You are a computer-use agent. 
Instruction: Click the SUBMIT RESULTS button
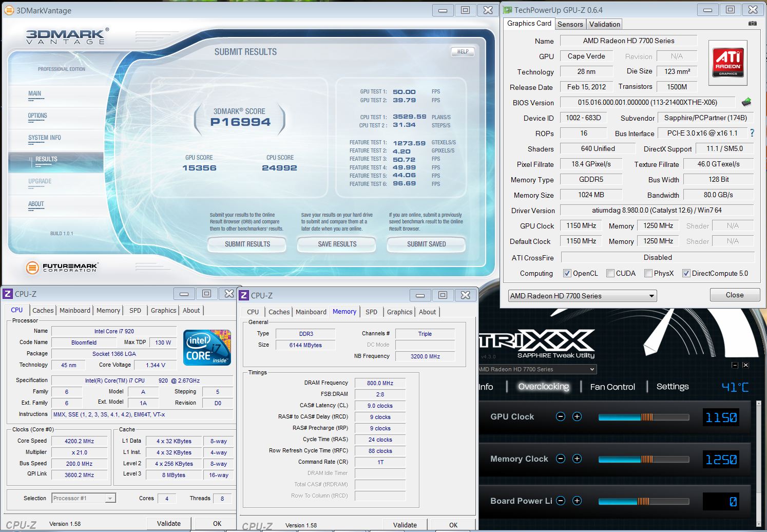(247, 244)
